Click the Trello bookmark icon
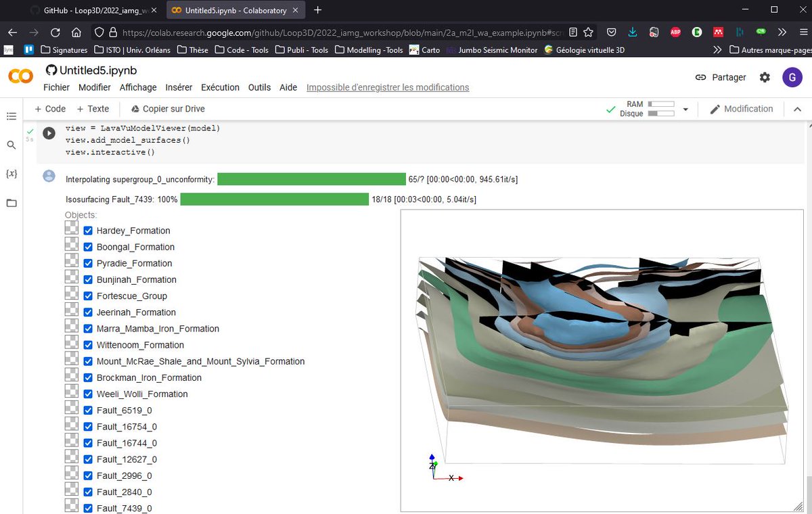Image resolution: width=812 pixels, height=514 pixels. (29, 50)
